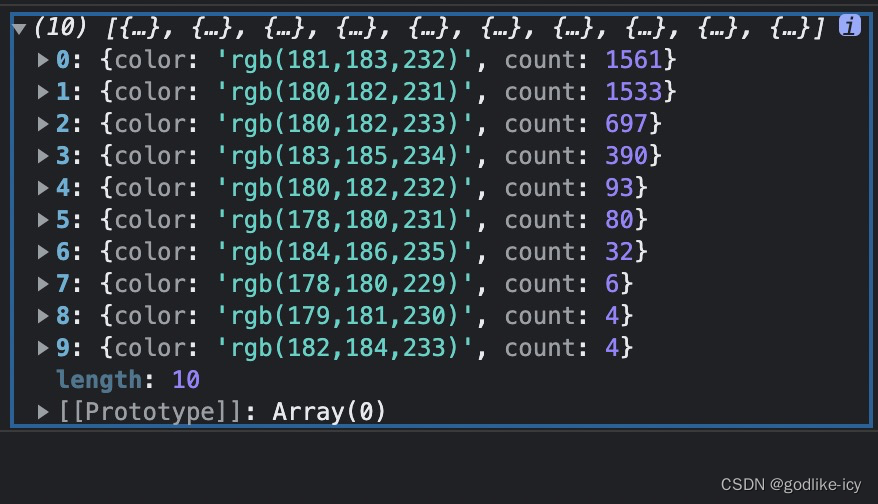Click the index label 5:
Image resolution: width=878 pixels, height=504 pixels.
(x=68, y=220)
